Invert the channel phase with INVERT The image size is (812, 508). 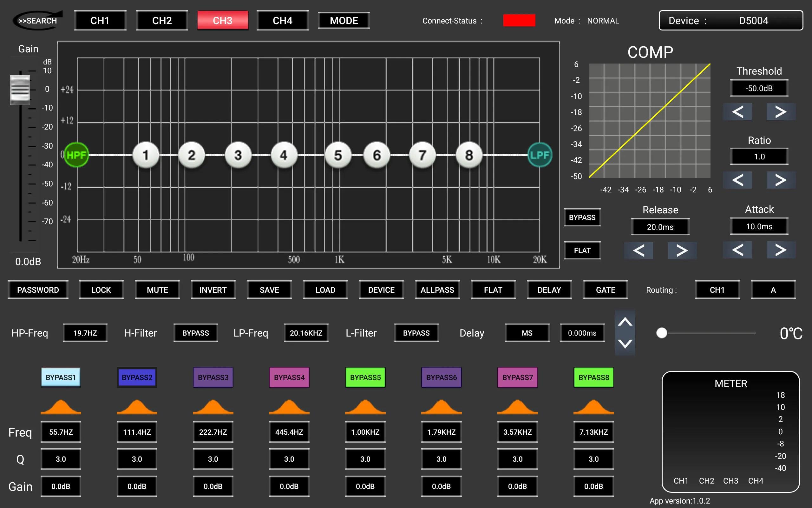coord(213,290)
